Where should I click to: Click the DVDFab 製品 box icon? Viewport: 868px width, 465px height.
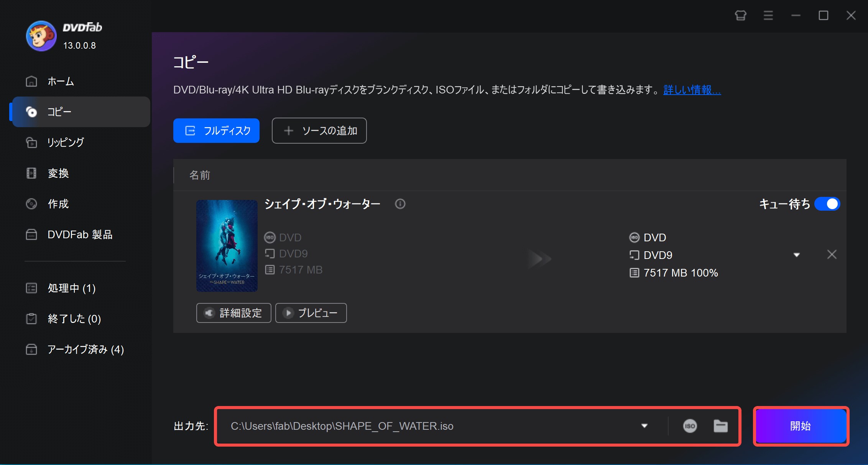pos(31,234)
